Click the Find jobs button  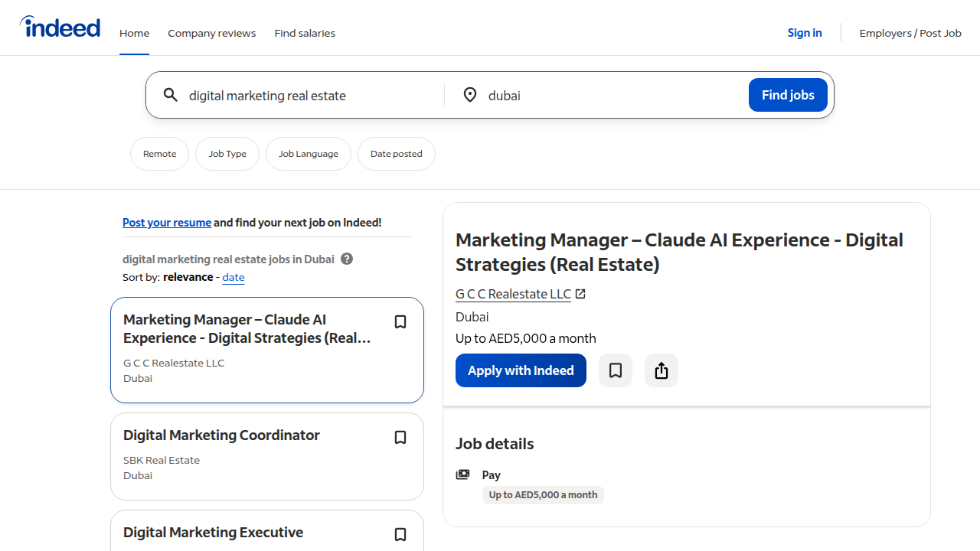tap(788, 95)
